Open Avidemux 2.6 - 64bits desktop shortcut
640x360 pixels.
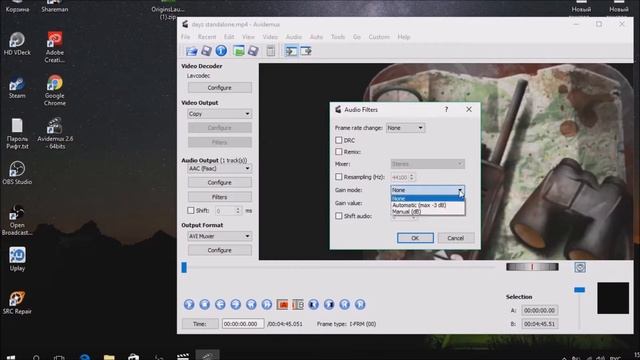[55, 133]
